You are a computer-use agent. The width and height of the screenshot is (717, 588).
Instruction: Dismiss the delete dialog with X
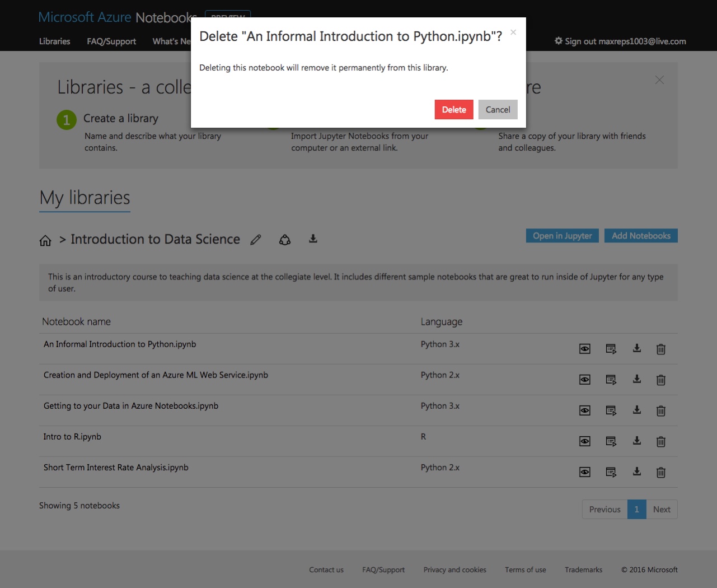pos(513,32)
